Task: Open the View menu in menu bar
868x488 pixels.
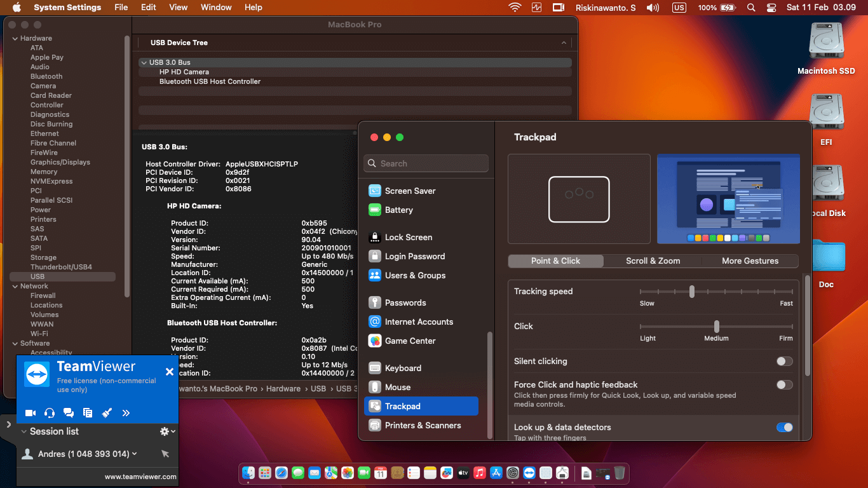Action: tap(179, 8)
